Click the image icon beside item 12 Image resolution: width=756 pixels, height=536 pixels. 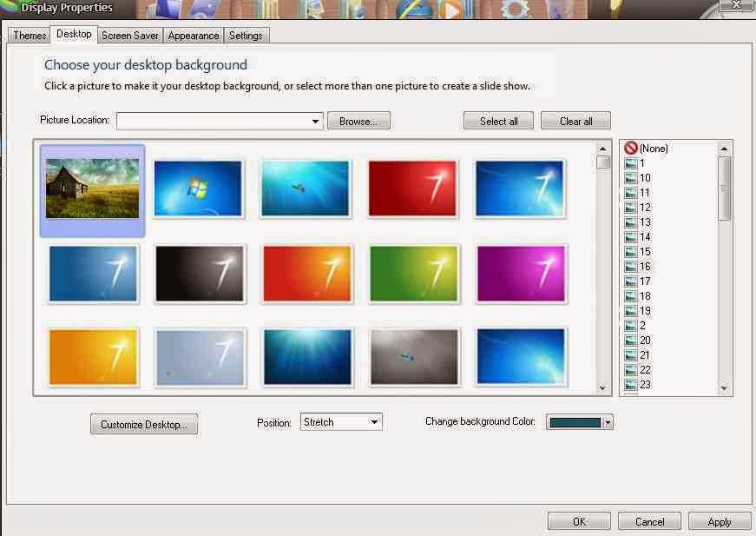(x=631, y=208)
